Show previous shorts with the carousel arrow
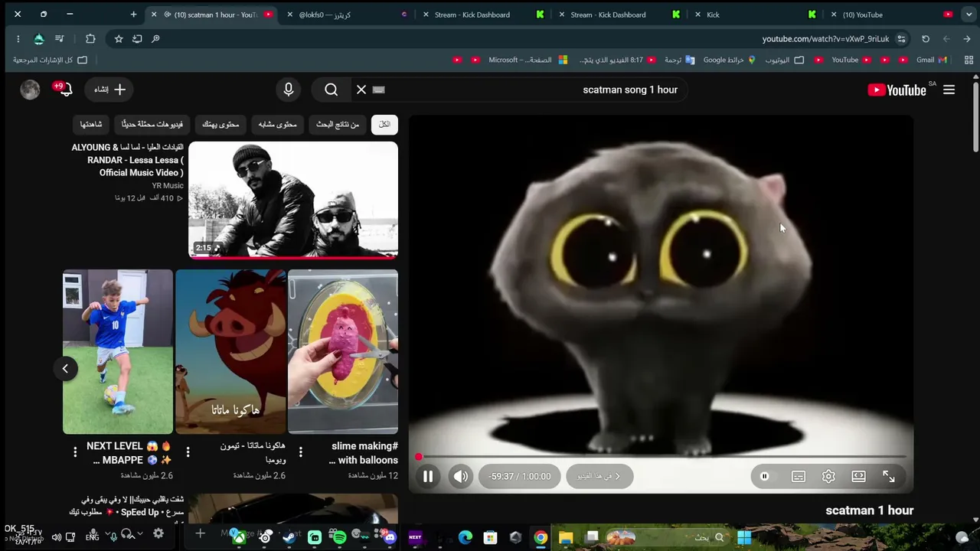980x551 pixels. 65,369
